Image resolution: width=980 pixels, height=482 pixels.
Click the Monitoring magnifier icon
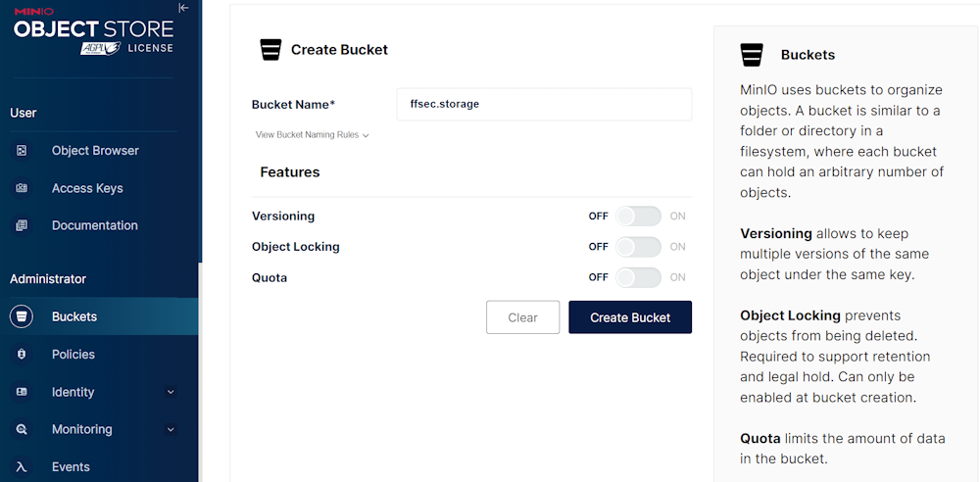point(22,429)
